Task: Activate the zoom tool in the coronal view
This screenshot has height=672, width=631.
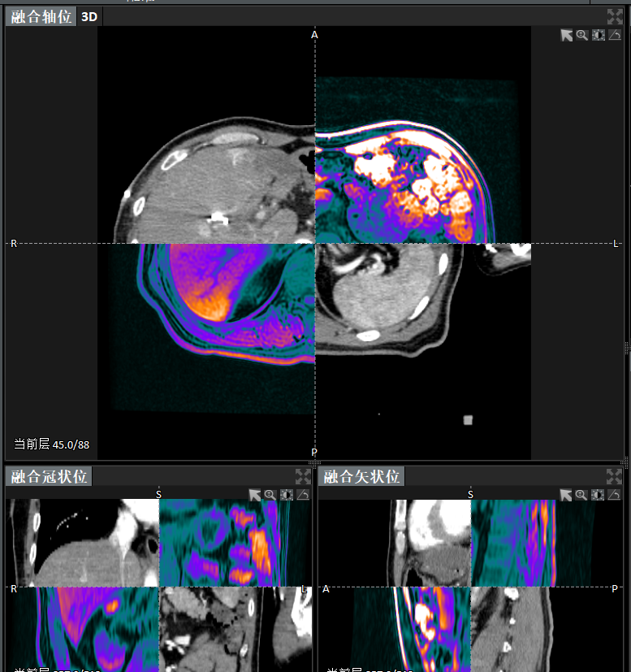Action: pos(270,495)
